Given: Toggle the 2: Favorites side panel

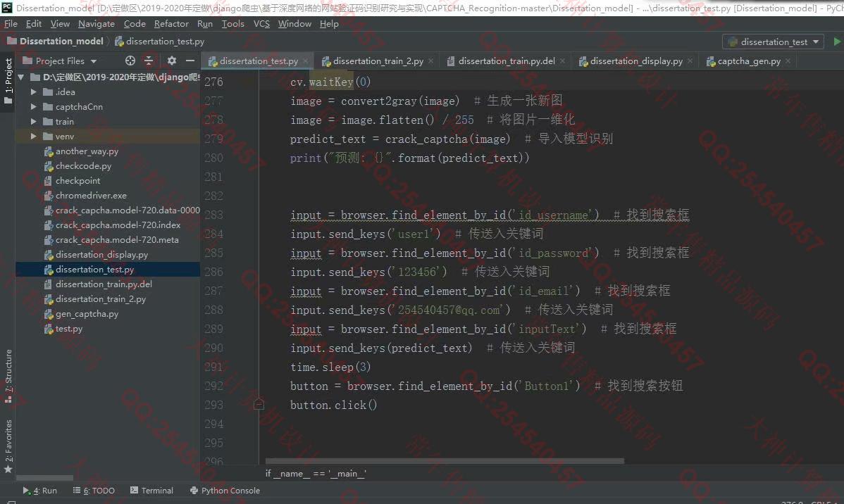Looking at the screenshot, I should click(8, 443).
